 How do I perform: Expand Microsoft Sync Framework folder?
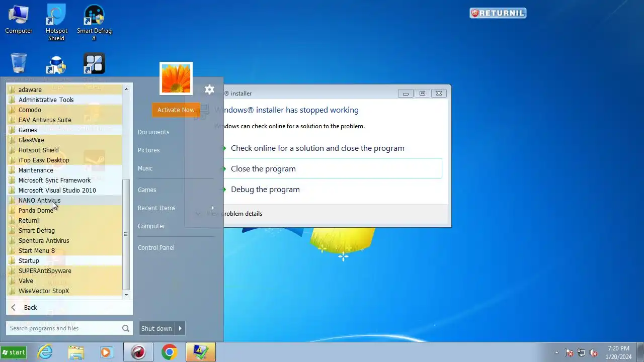[x=64, y=180]
